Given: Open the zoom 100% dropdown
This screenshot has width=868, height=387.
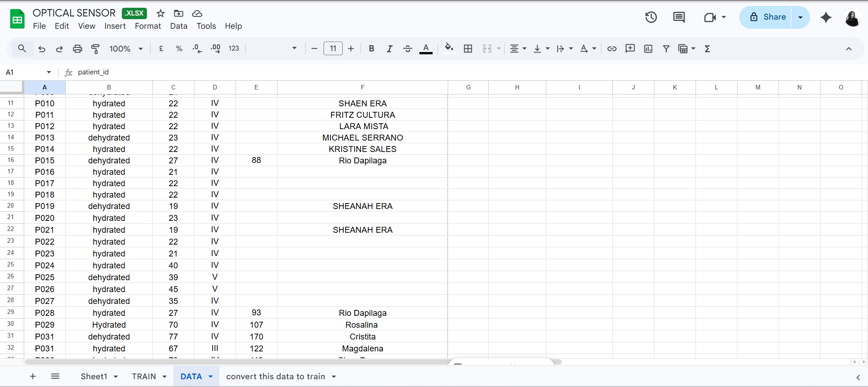Looking at the screenshot, I should coord(126,48).
